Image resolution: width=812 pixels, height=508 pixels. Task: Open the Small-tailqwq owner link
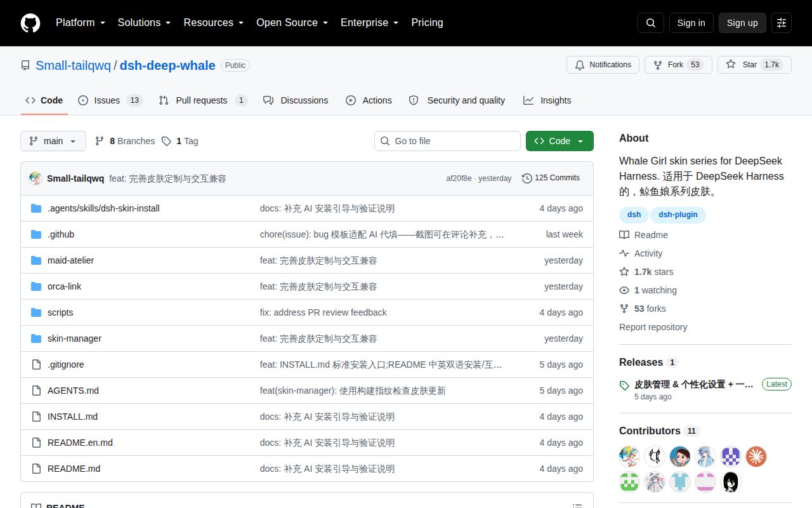click(x=73, y=65)
